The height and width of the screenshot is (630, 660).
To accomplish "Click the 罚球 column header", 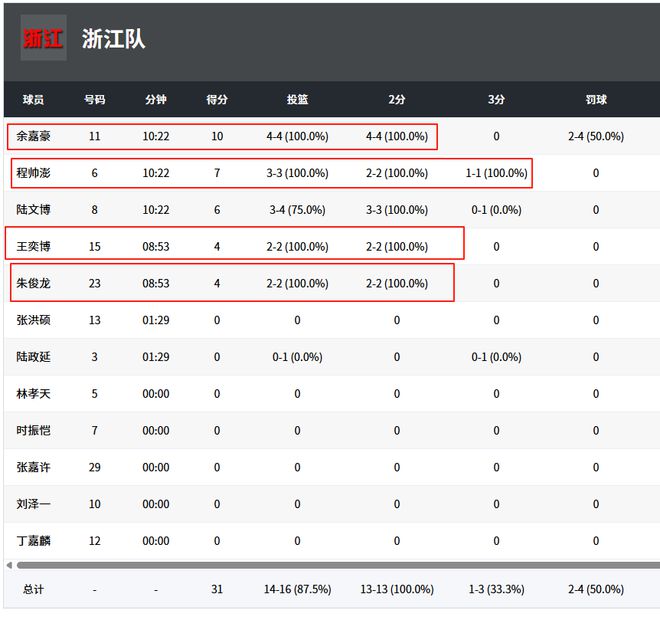I will click(596, 100).
